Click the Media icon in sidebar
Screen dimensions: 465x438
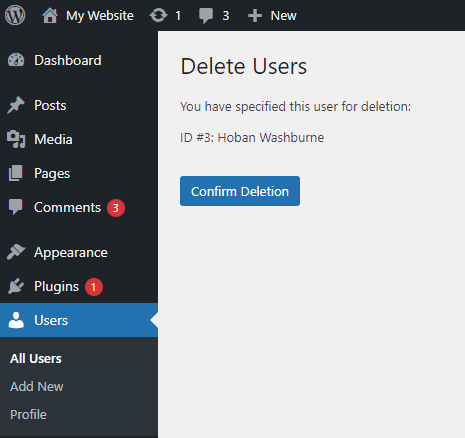pyautogui.click(x=16, y=139)
